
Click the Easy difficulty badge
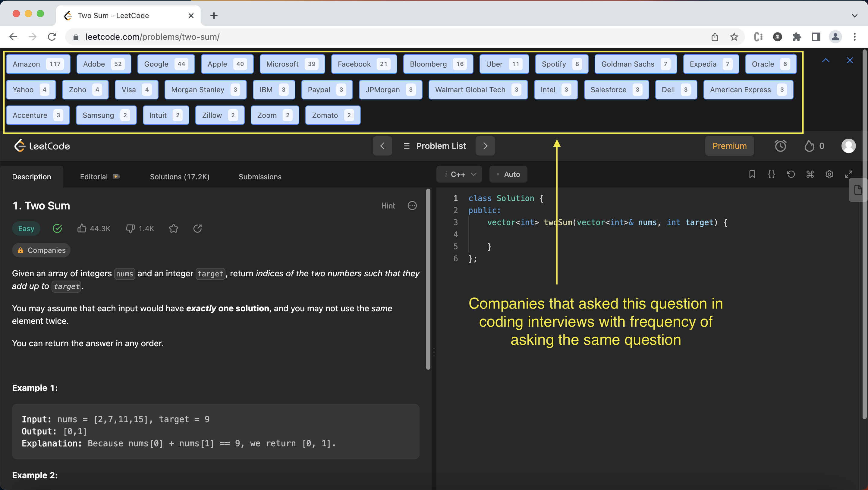tap(26, 228)
